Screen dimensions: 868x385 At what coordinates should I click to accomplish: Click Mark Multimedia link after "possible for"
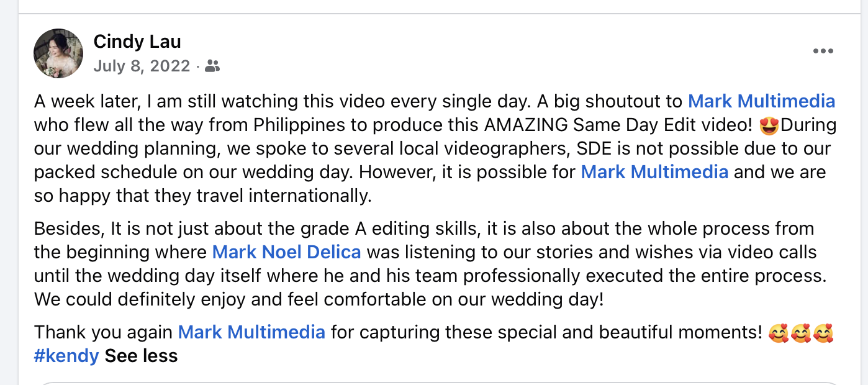tap(654, 172)
